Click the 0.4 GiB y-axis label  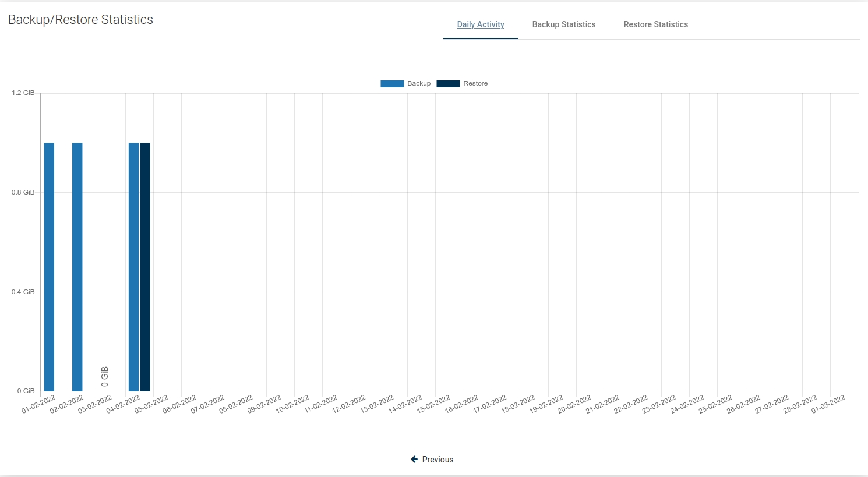click(x=23, y=292)
